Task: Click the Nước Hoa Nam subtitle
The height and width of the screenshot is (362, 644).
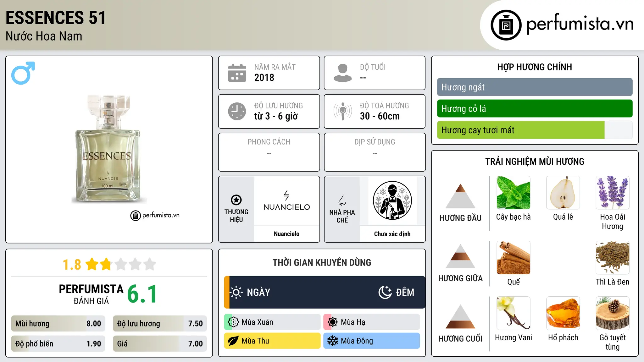Action: [44, 36]
